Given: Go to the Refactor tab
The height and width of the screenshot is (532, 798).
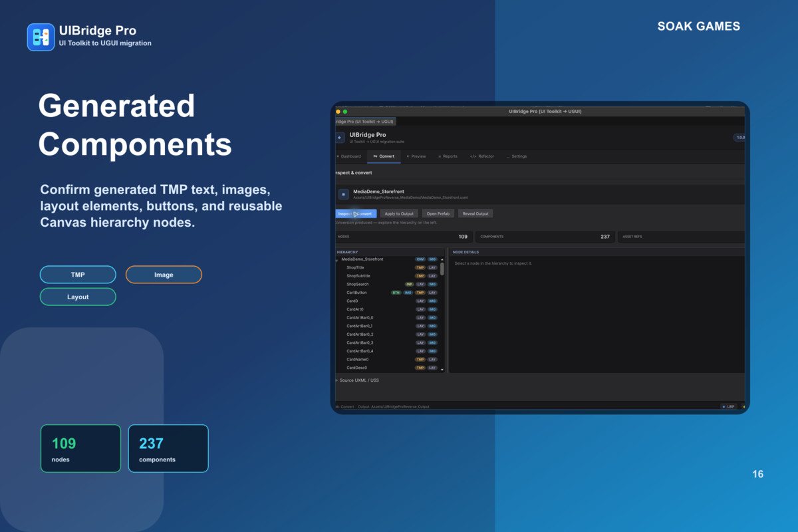Looking at the screenshot, I should [x=482, y=156].
